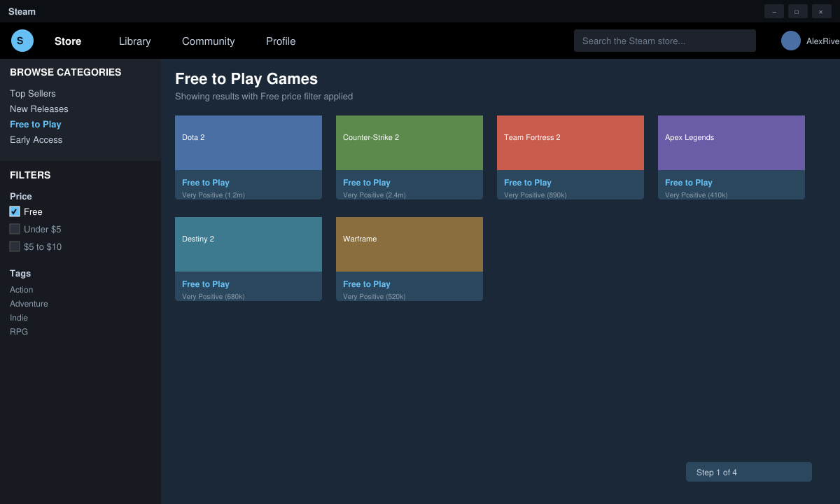Open Warframe game thumbnail
Screen dimensions: 840x504
click(409, 244)
